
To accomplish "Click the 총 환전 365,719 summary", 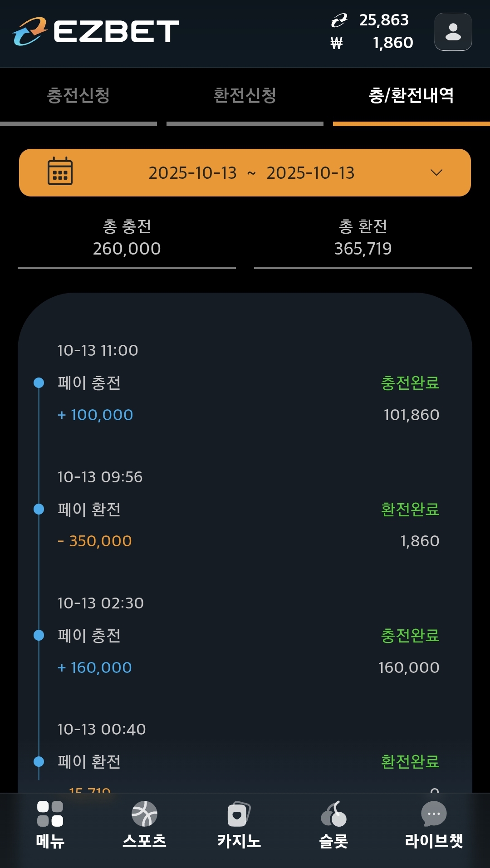I will tap(363, 238).
